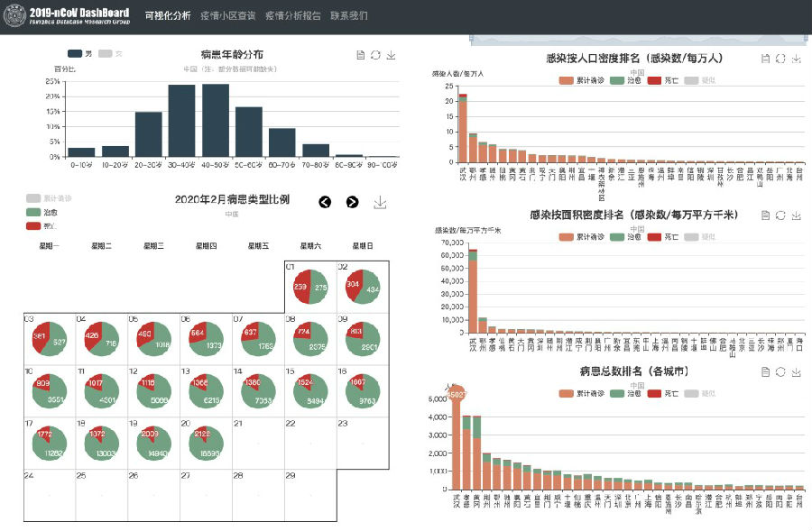
Task: Go to the previous month in calendar chart
Action: pyautogui.click(x=325, y=203)
